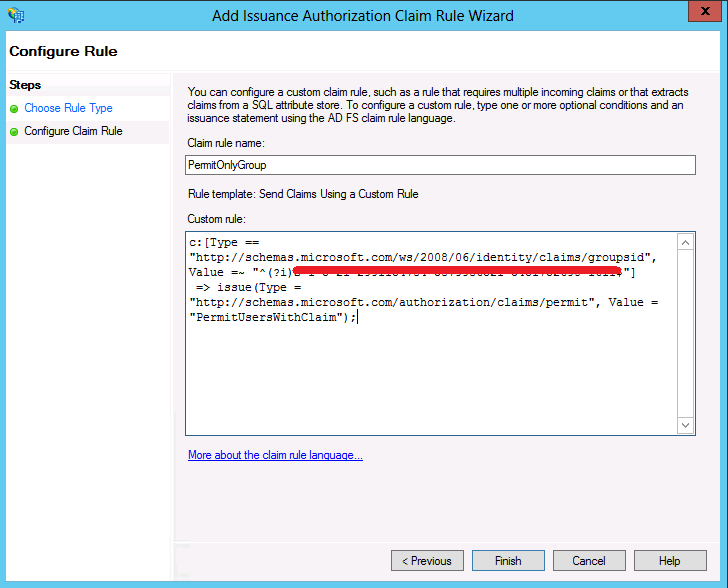Open Help for this wizard
Viewport: 728px width, 588px height.
pos(669,561)
